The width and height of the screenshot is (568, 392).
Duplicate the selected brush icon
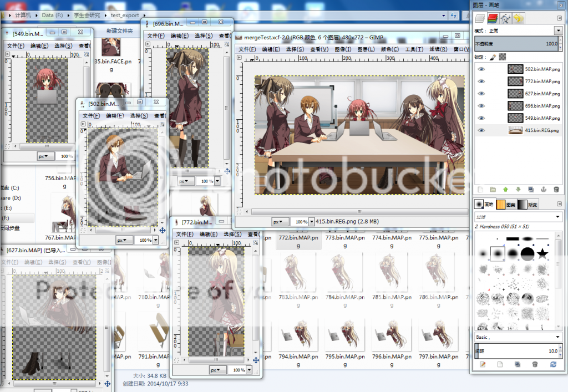[x=518, y=364]
